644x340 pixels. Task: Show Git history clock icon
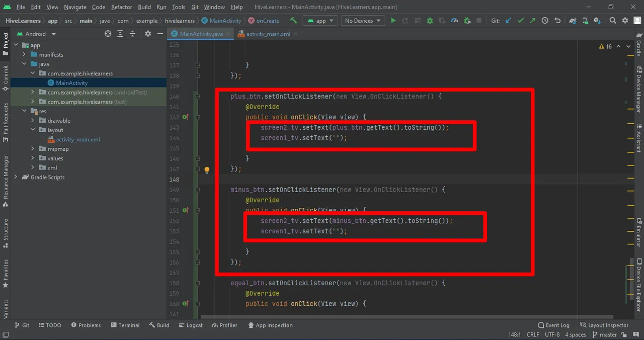545,21
